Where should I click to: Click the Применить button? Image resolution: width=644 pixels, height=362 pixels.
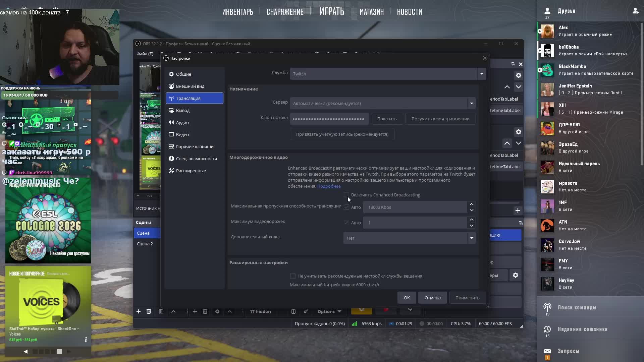tap(467, 298)
